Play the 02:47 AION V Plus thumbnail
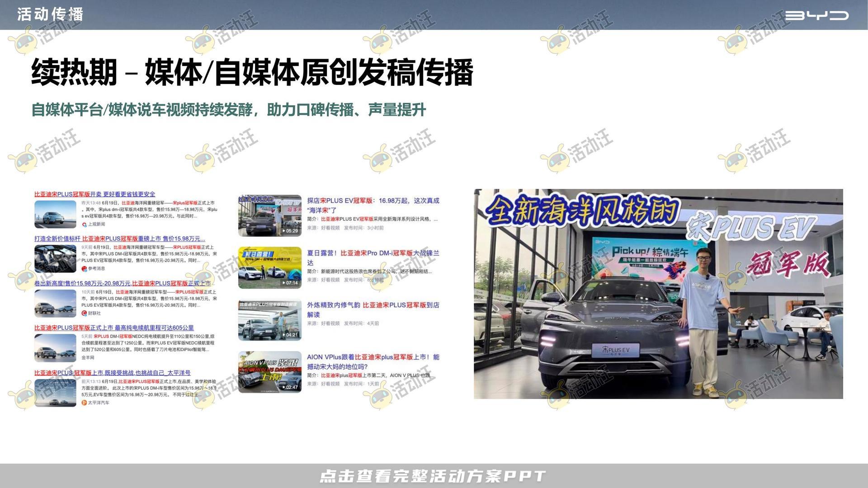The height and width of the screenshot is (488, 868). 270,372
